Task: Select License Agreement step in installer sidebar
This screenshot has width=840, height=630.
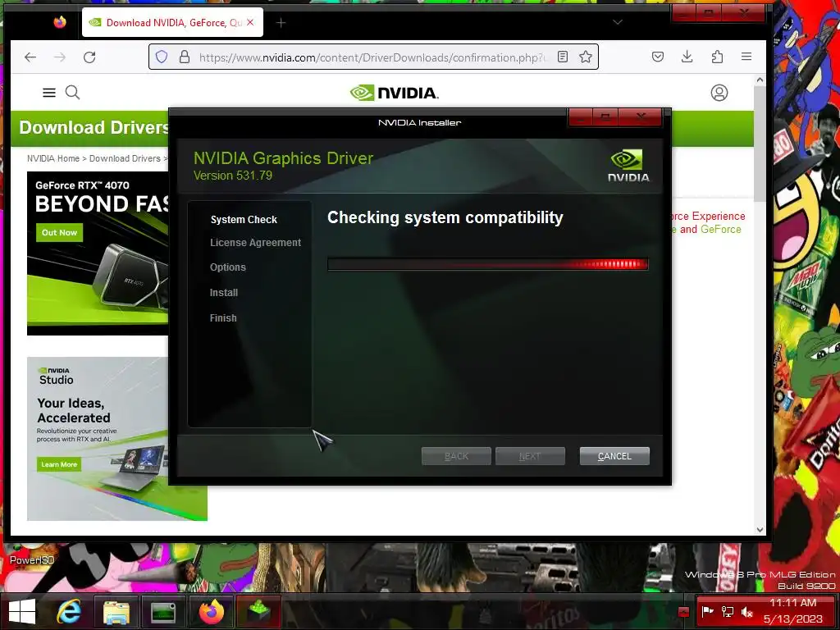Action: (256, 243)
